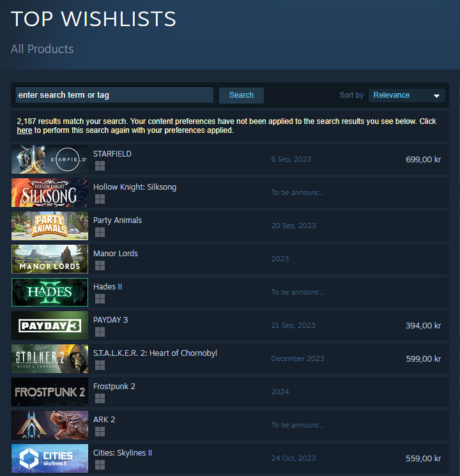Click the Windows icon under Frostpunk 2

pyautogui.click(x=100, y=398)
